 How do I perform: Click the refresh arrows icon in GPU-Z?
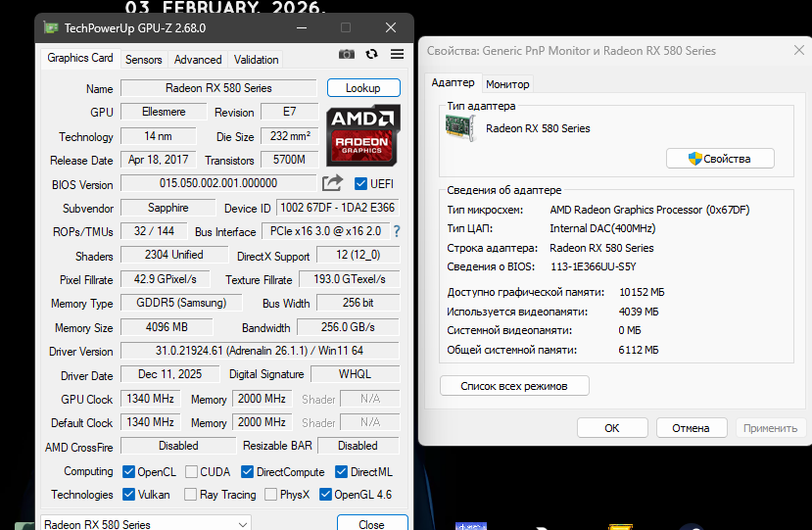(372, 55)
